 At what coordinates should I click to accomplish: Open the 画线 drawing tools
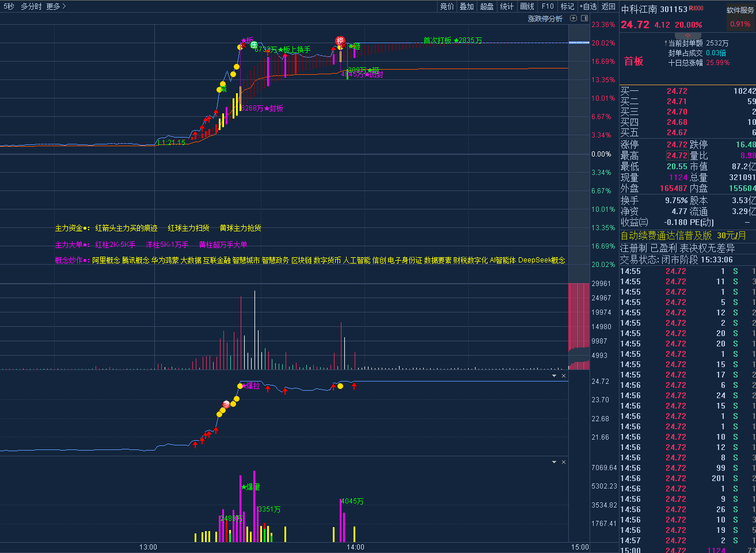pyautogui.click(x=527, y=6)
